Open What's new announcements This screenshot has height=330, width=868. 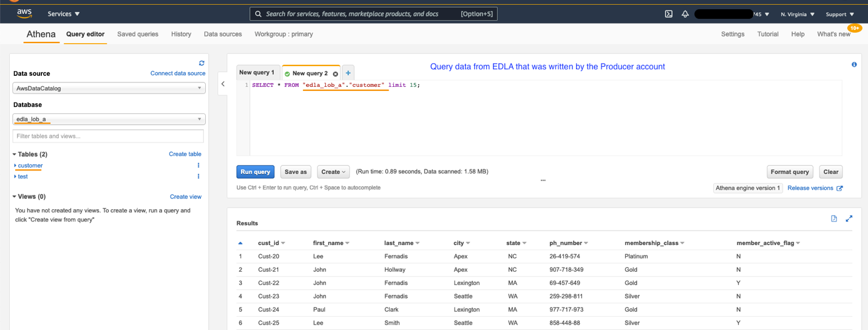pyautogui.click(x=833, y=35)
